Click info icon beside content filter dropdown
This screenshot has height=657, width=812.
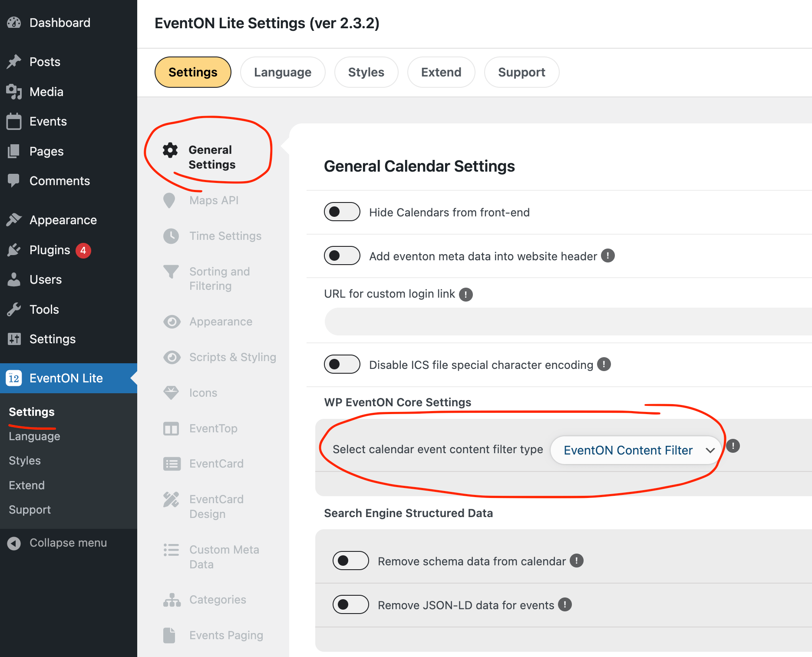click(733, 446)
